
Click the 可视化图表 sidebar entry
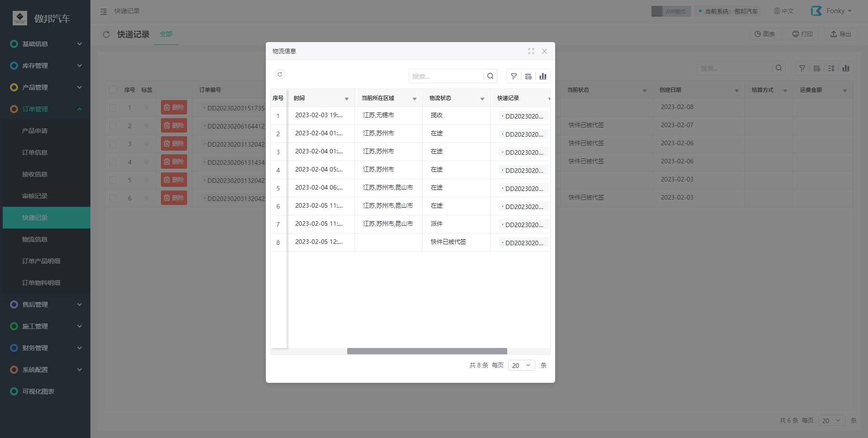[45, 391]
